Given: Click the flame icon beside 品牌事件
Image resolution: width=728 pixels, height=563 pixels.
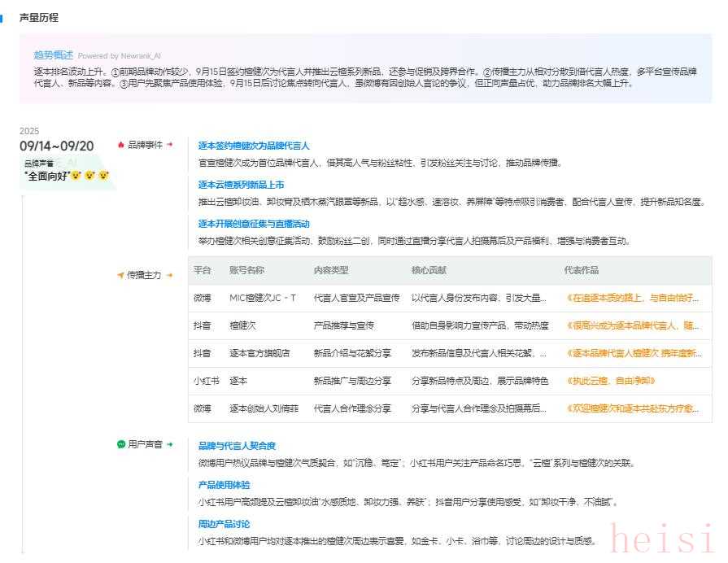Looking at the screenshot, I should click(121, 145).
